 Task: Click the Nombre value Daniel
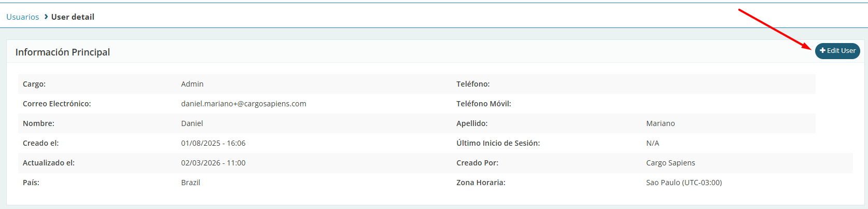(192, 123)
